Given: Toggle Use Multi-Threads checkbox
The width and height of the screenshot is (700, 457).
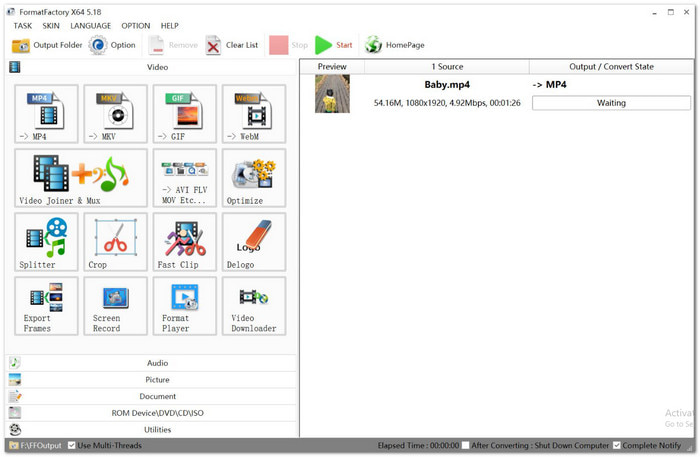Looking at the screenshot, I should pyautogui.click(x=72, y=446).
